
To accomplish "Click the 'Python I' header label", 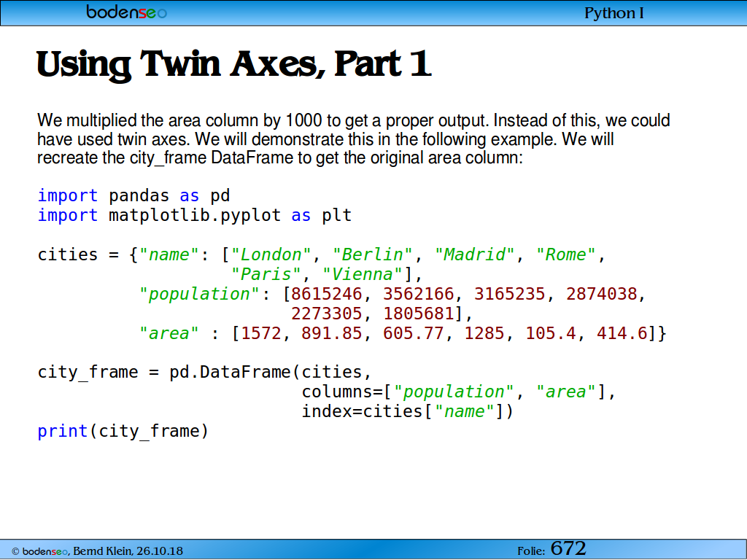I will (614, 13).
